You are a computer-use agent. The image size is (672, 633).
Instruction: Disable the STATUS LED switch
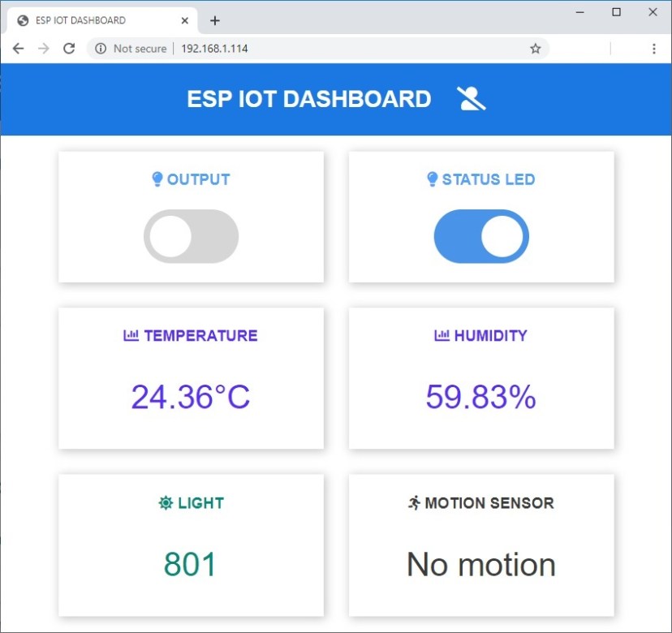(480, 235)
